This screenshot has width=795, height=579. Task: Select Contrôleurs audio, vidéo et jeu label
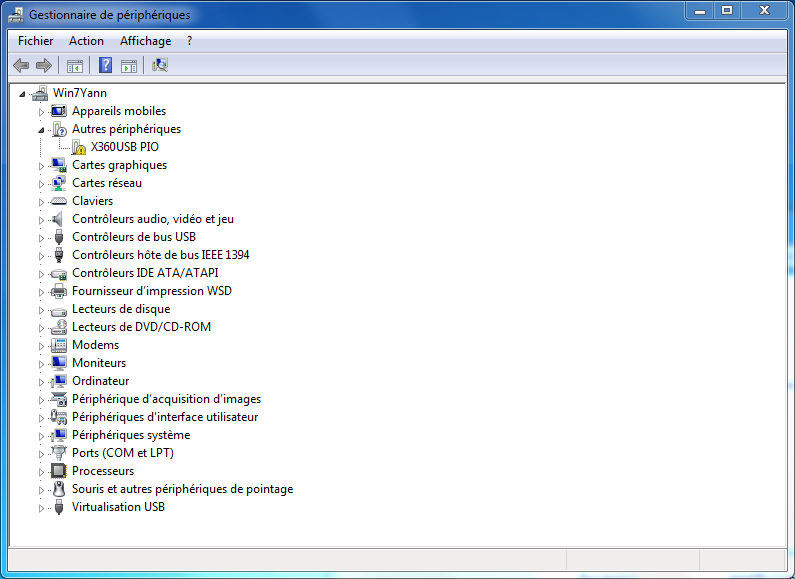(153, 219)
